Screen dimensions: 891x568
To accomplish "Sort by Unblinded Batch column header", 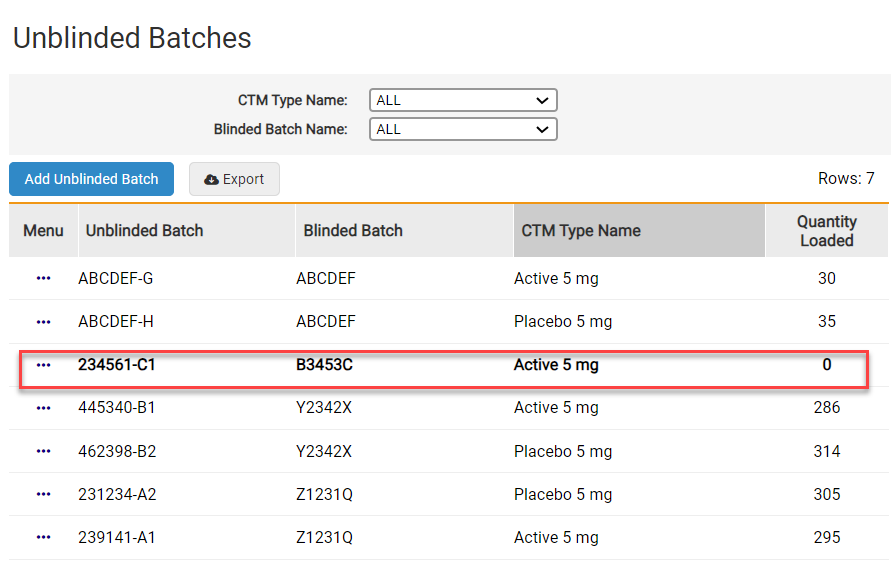I will click(x=144, y=231).
